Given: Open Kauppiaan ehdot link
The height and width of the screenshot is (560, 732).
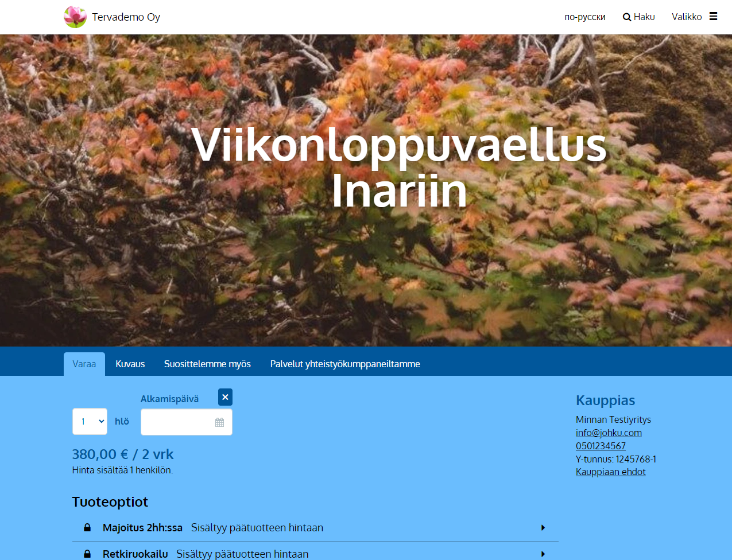Looking at the screenshot, I should 611,472.
